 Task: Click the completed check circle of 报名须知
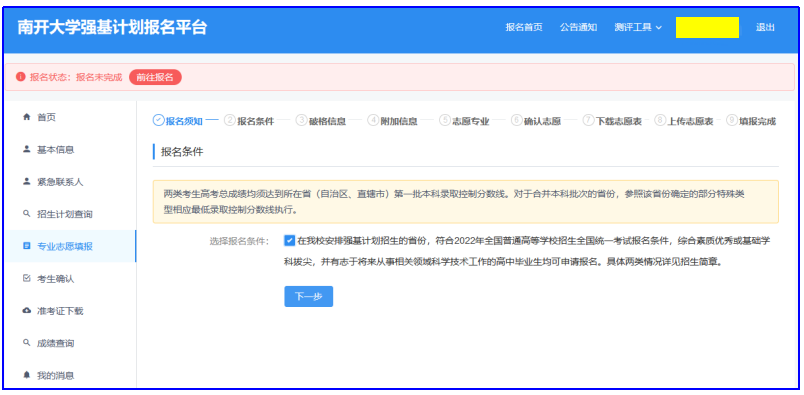[x=158, y=121]
